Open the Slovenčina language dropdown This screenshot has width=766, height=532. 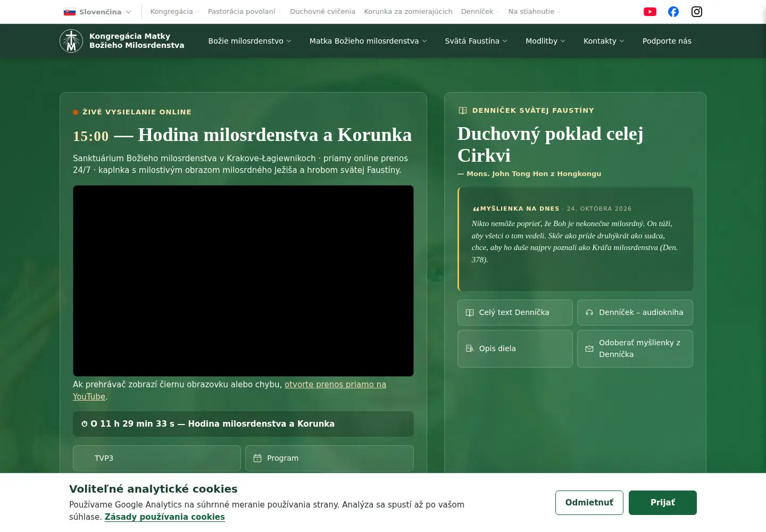tap(97, 12)
